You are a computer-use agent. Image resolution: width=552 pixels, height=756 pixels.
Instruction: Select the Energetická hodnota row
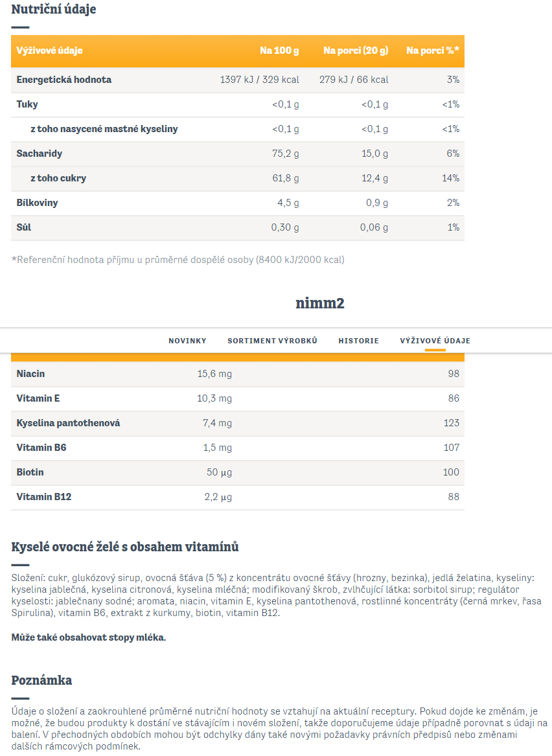[x=238, y=80]
